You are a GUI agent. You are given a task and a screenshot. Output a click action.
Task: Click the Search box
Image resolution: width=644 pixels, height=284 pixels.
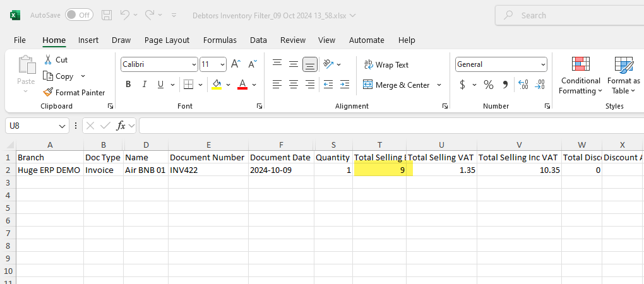tap(569, 16)
